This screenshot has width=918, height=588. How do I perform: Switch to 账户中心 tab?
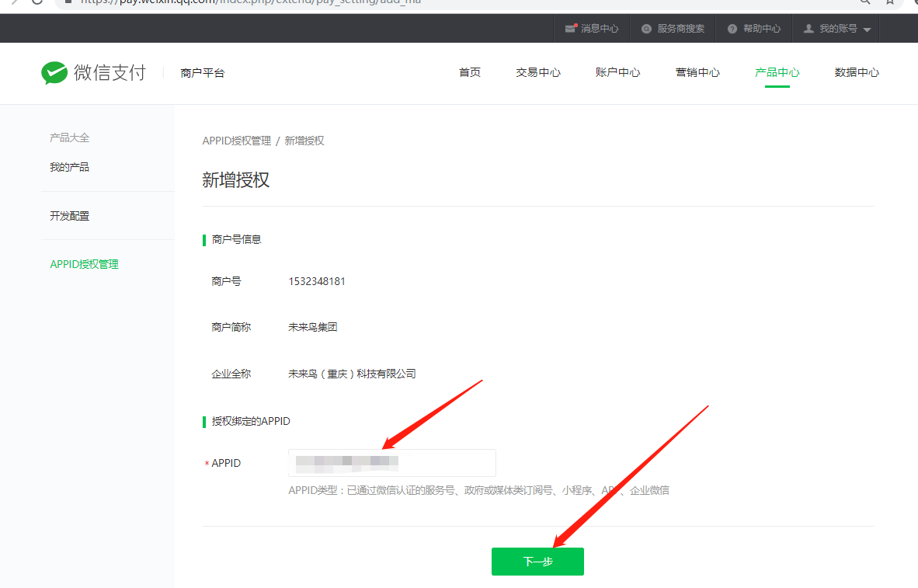pos(617,72)
